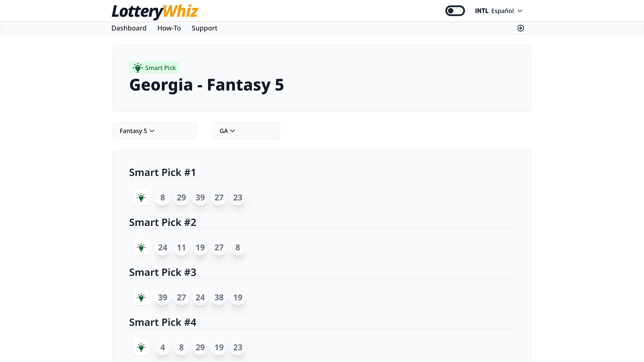Select number ball 39 in Smart Pick #1
The image size is (644, 362).
(200, 198)
